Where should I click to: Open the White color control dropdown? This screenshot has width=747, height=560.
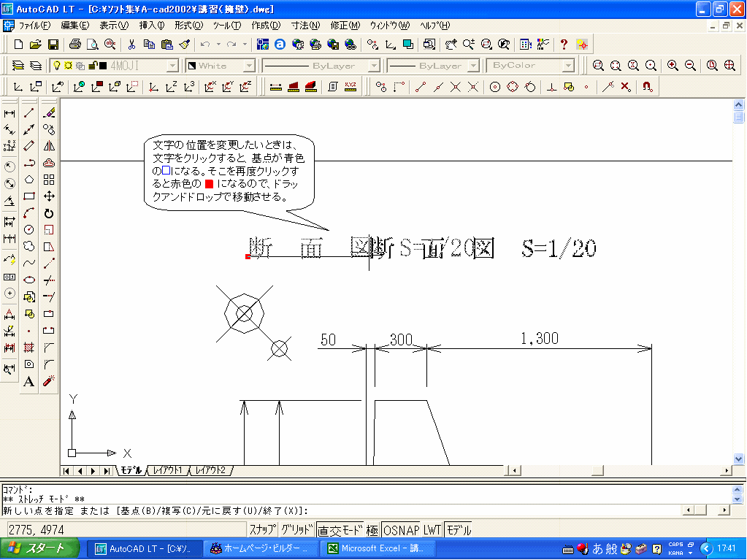click(x=249, y=65)
